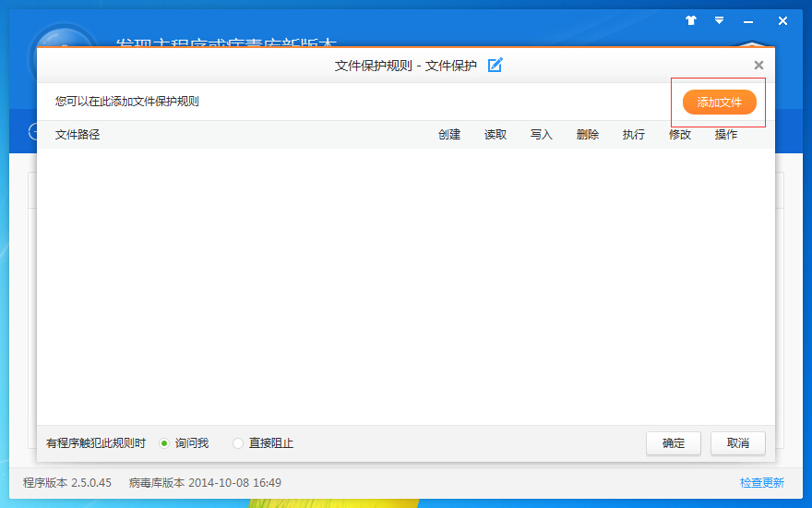Screen dimensions: 812x508
Task: Open the main menu dropdown arrow icon
Action: click(720, 20)
